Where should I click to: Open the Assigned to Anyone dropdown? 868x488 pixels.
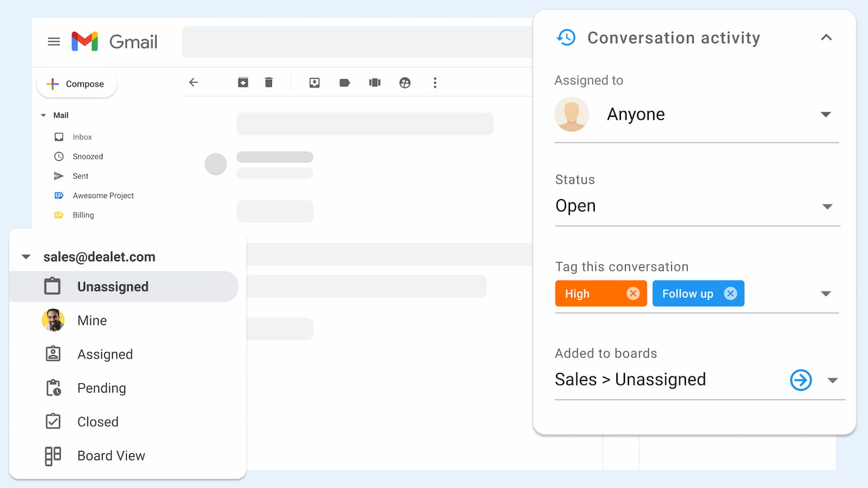(826, 114)
